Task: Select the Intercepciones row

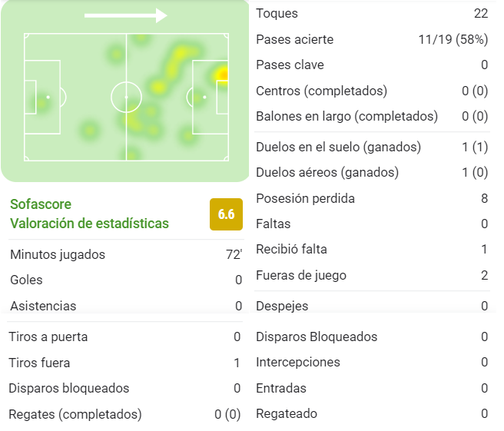Action: point(372,362)
